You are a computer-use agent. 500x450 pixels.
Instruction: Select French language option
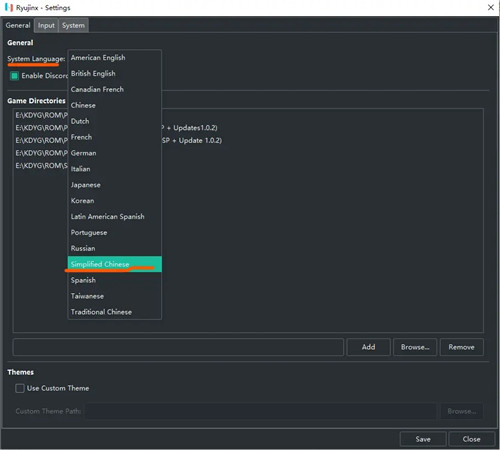[115, 137]
